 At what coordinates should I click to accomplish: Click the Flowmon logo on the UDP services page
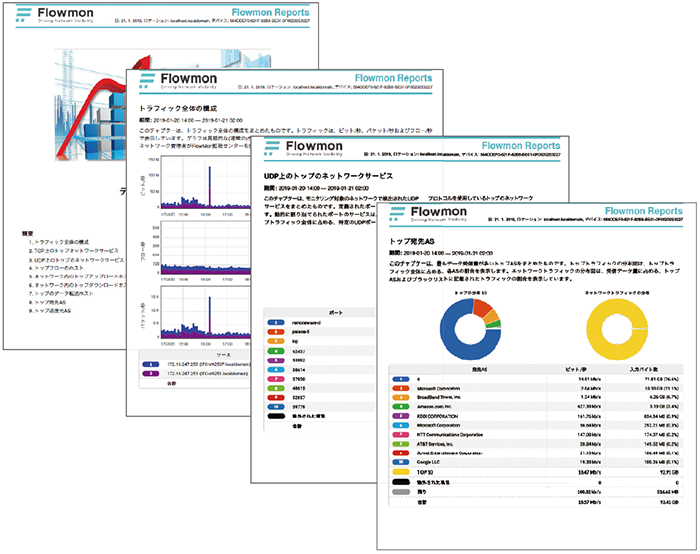303,147
